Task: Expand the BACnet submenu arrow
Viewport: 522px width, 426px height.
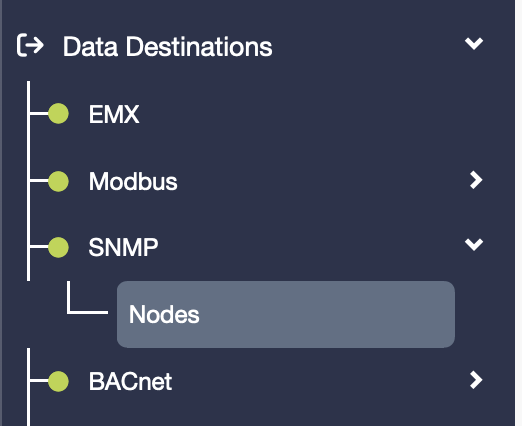Action: coord(476,380)
